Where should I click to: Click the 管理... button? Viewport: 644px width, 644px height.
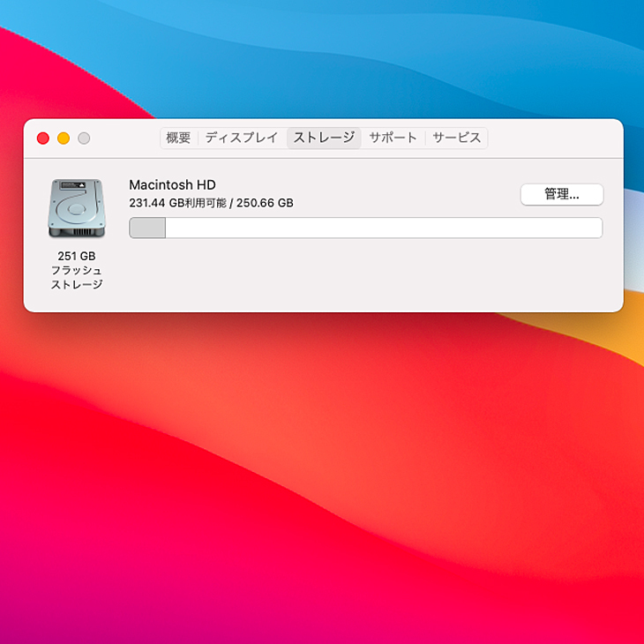(561, 194)
